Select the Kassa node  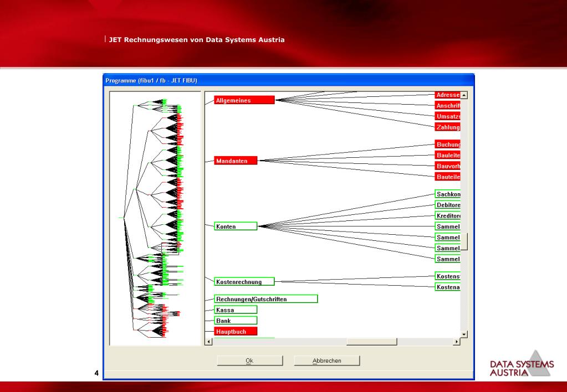[236, 310]
